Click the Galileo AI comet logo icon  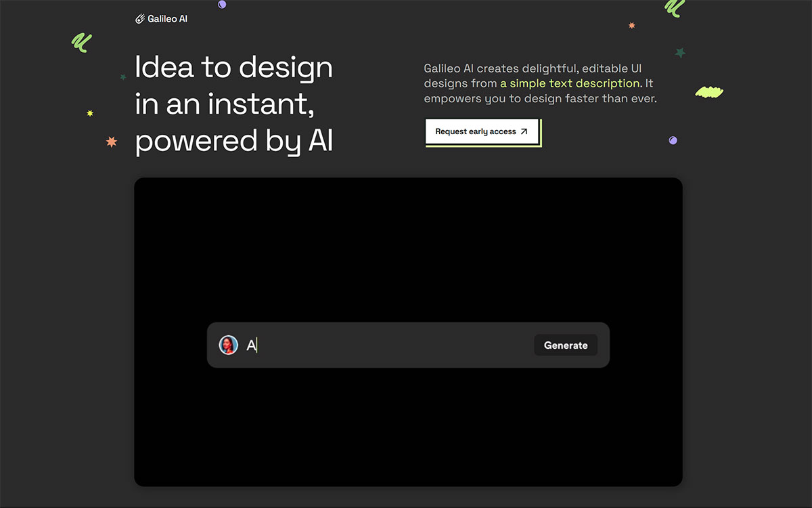(x=141, y=18)
